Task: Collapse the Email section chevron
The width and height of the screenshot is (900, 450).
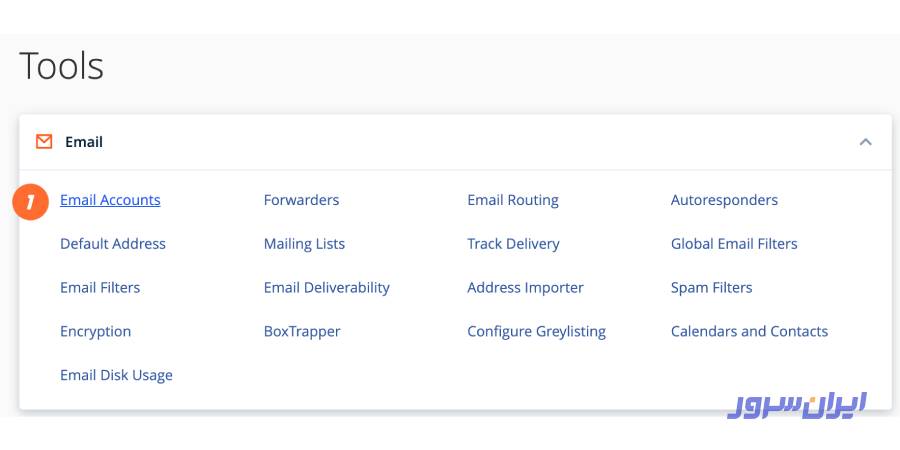Action: (x=865, y=142)
